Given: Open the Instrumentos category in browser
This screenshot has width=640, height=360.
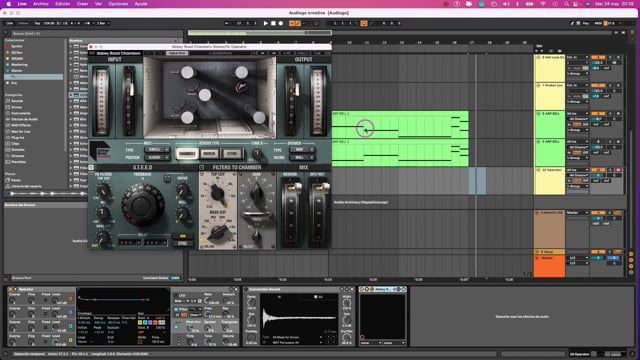Looking at the screenshot, I should pyautogui.click(x=20, y=113).
